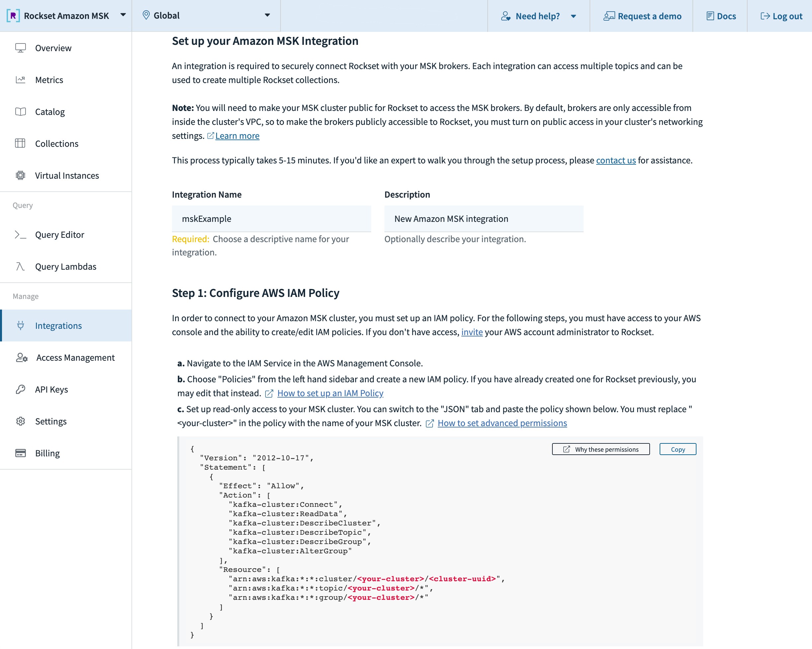Click the Metrics chart icon
Screen dimensions: 812x649
pos(20,80)
